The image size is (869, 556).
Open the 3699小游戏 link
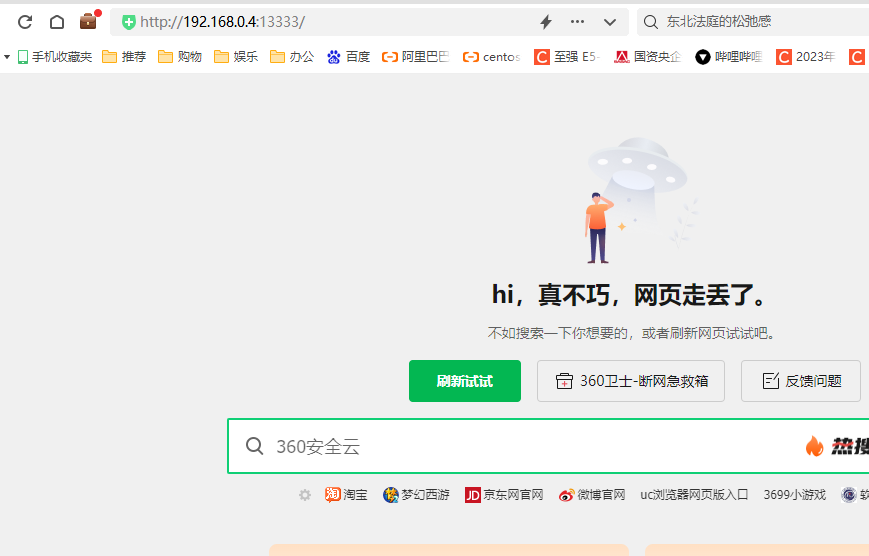(x=795, y=494)
